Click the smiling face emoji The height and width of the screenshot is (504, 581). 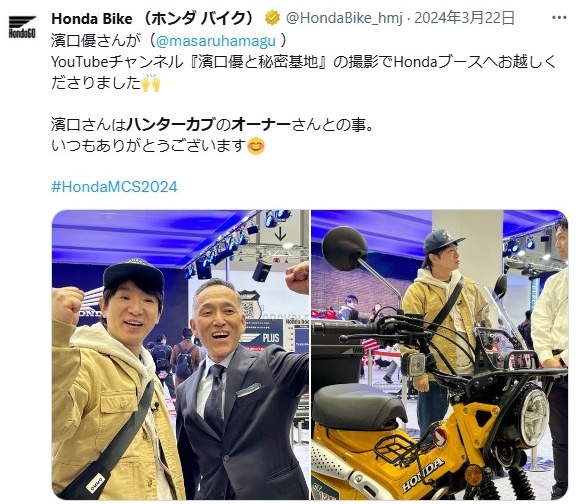click(x=256, y=146)
